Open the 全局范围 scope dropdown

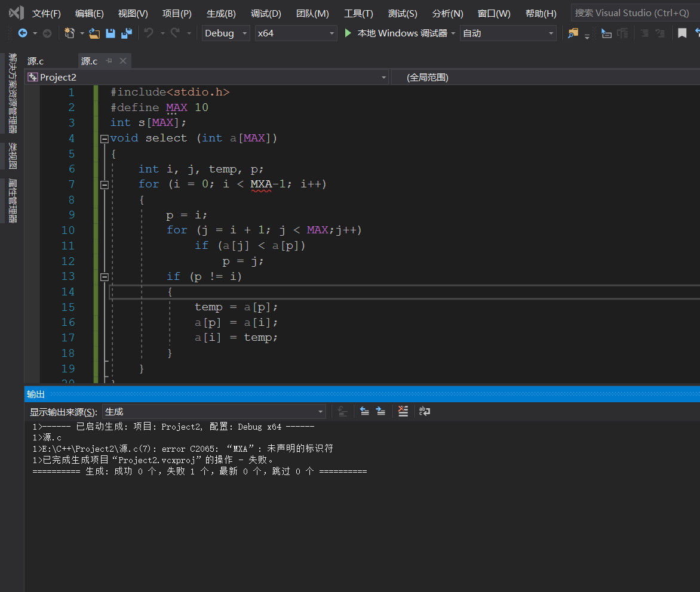coord(545,77)
